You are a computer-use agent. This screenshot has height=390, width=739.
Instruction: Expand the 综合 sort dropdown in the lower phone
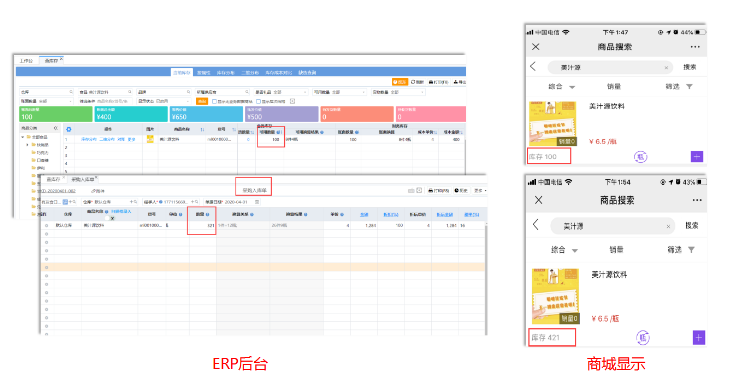pos(564,250)
